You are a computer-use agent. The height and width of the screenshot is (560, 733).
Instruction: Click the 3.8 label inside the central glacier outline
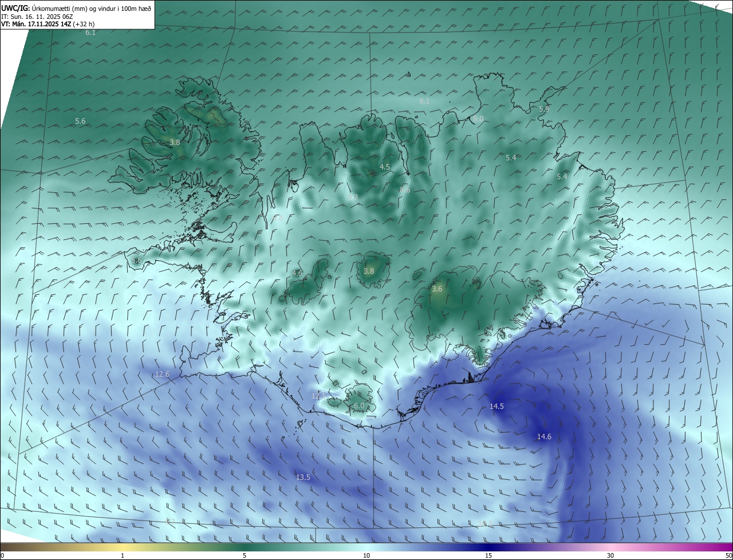369,271
